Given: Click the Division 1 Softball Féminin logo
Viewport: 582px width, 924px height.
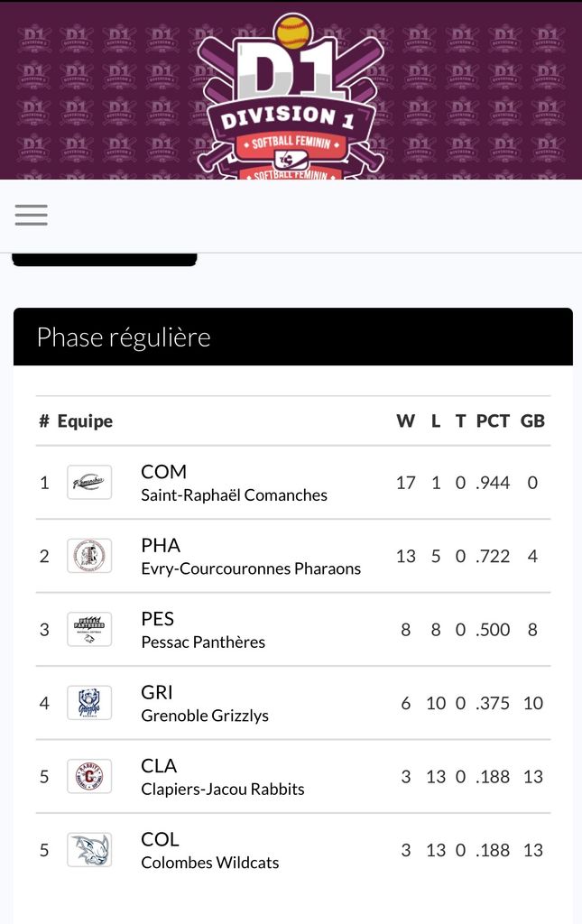Looking at the screenshot, I should point(290,99).
